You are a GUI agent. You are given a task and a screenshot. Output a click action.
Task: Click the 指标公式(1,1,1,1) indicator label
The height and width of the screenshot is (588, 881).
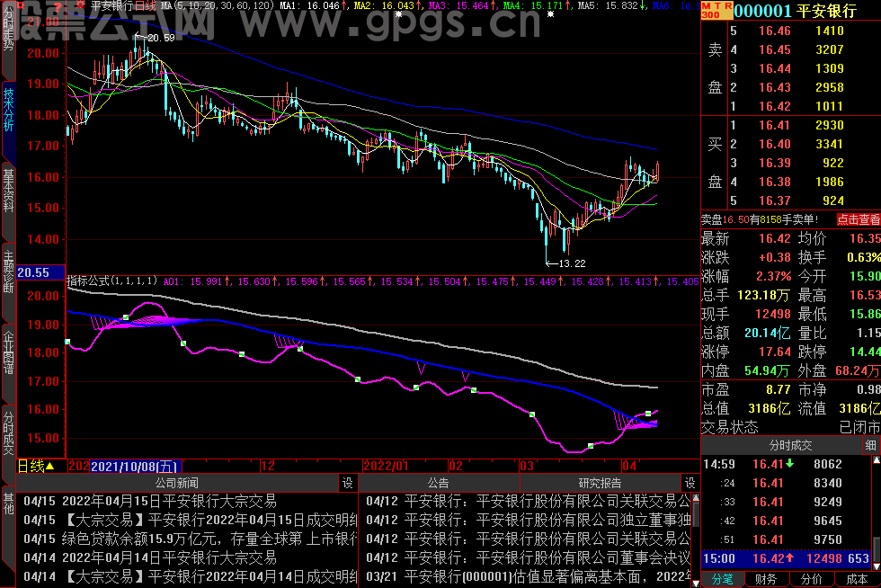click(x=112, y=281)
